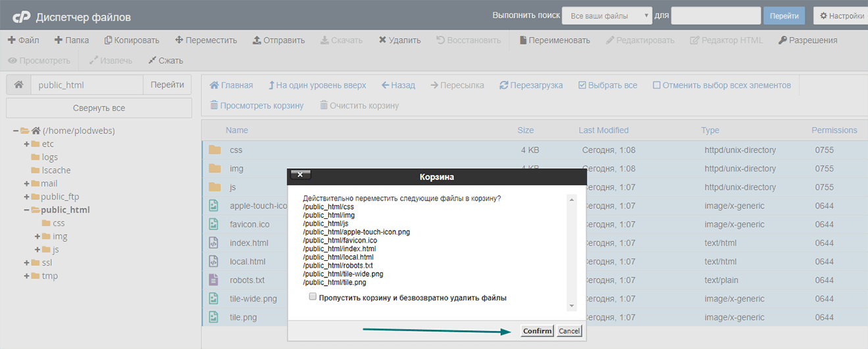The image size is (868, 349).
Task: Click Перезагрузка reload icon
Action: point(504,85)
